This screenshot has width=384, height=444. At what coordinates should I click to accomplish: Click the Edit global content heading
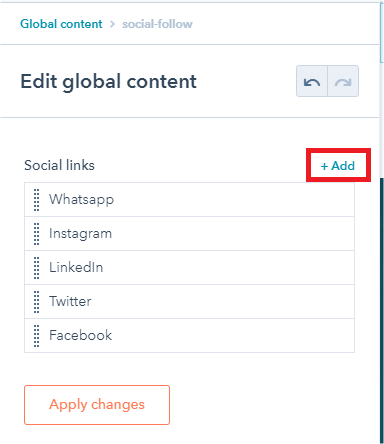click(x=109, y=82)
